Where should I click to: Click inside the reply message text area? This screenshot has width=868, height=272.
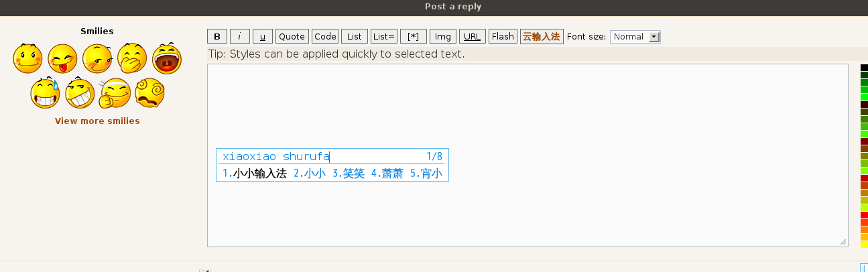tap(528, 155)
